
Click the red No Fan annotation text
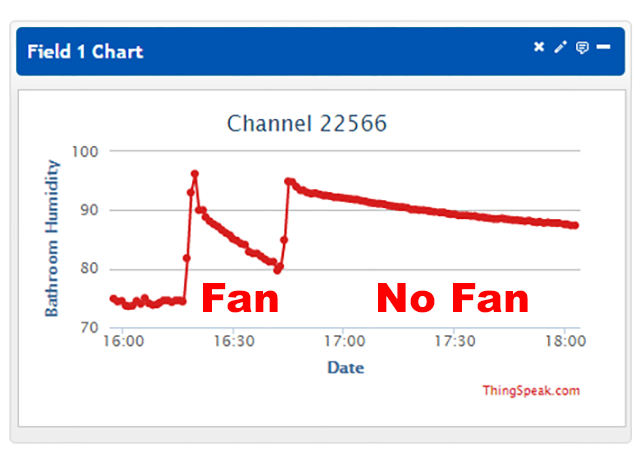coord(452,298)
